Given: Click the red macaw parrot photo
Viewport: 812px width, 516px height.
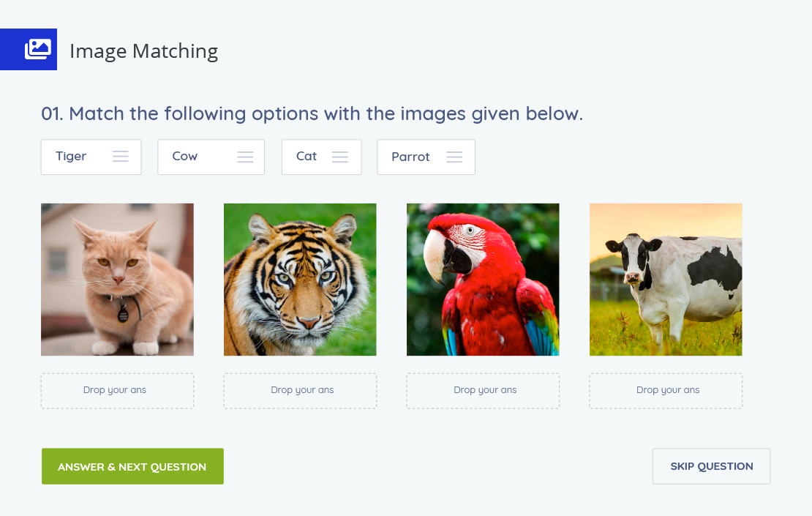Looking at the screenshot, I should pos(483,280).
